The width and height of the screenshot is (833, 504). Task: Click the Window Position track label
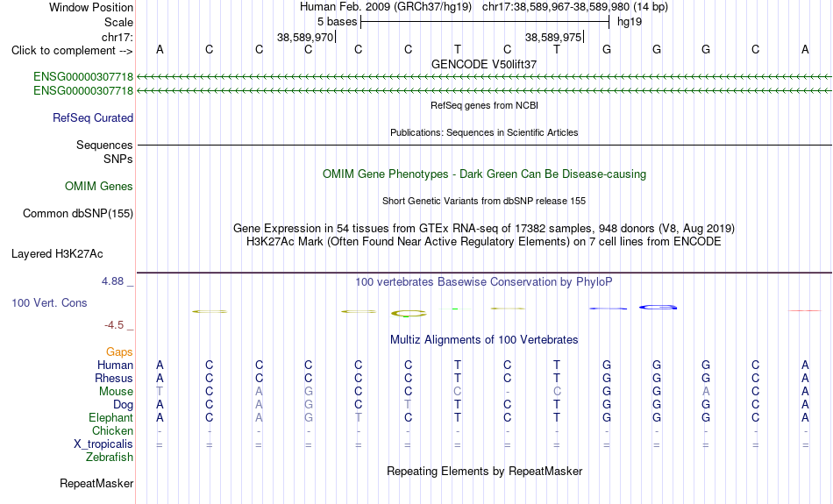(x=91, y=7)
